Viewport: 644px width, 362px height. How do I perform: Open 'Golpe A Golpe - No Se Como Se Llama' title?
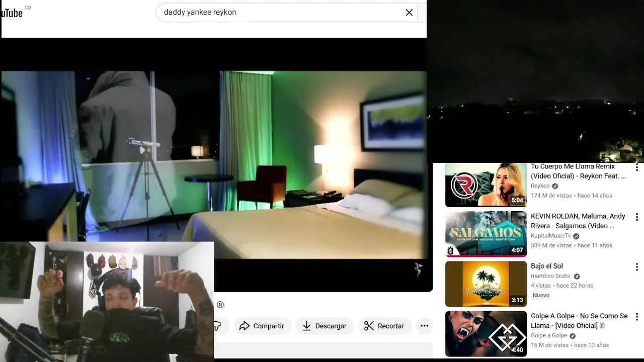coord(579,321)
